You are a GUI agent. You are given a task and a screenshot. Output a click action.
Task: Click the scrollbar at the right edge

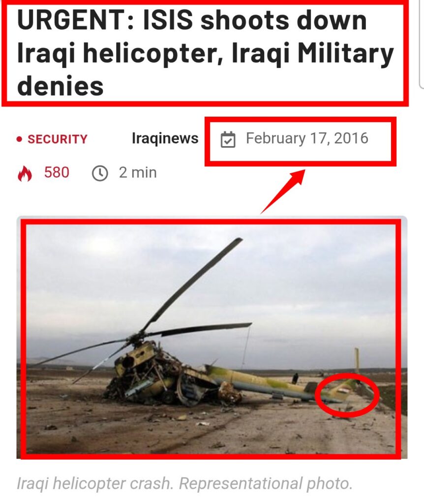click(x=422, y=43)
